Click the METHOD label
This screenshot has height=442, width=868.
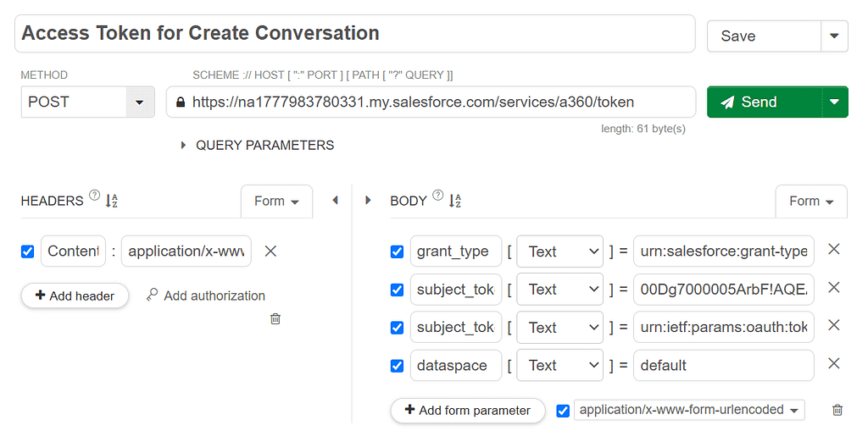pyautogui.click(x=44, y=75)
